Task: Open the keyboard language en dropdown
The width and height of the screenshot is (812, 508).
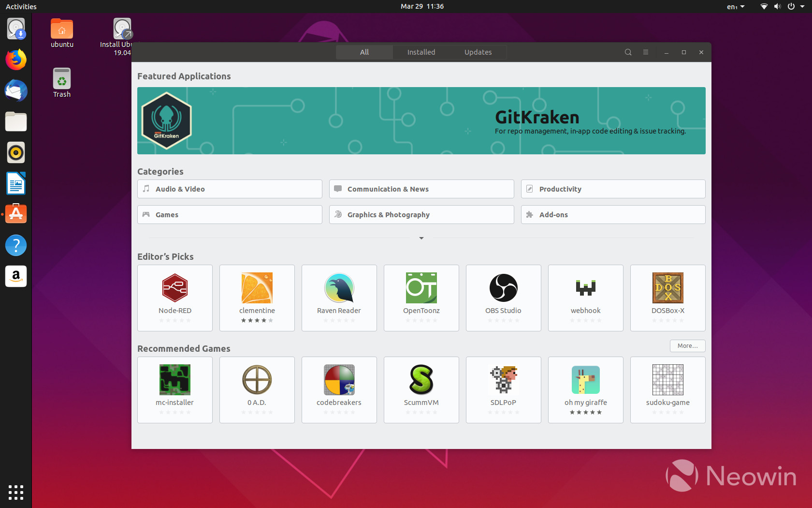Action: [736, 7]
